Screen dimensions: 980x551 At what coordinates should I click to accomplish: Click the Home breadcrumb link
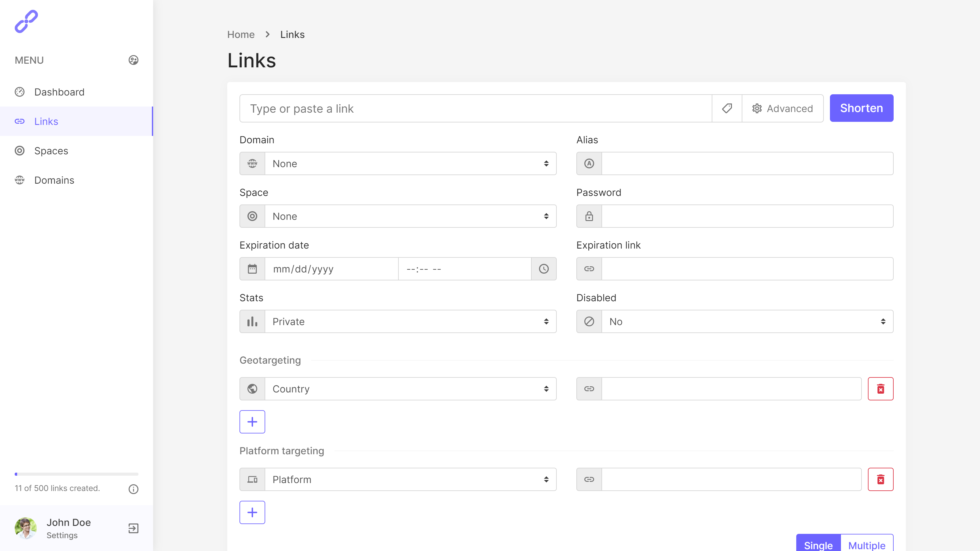(240, 35)
